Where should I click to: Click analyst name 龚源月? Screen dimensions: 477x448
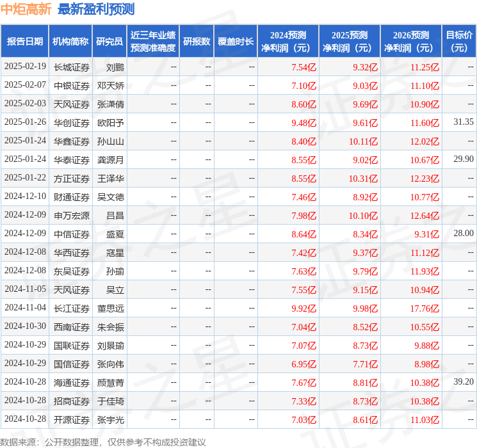click(111, 160)
